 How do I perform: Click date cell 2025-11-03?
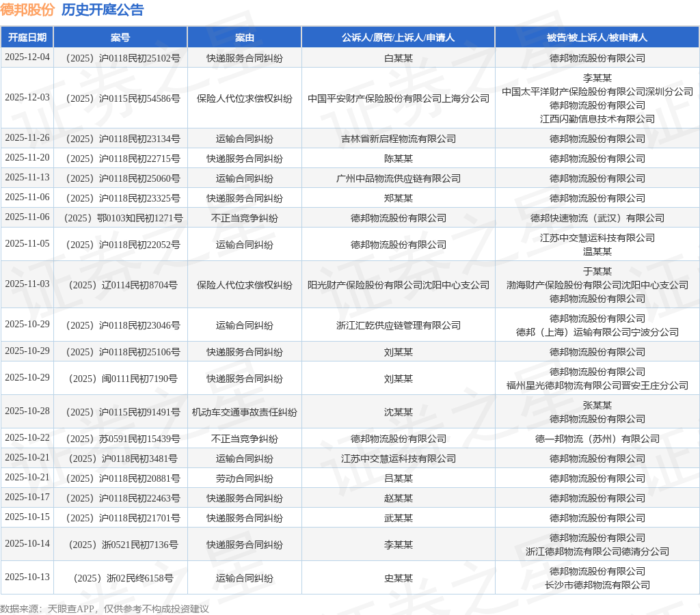tap(27, 284)
